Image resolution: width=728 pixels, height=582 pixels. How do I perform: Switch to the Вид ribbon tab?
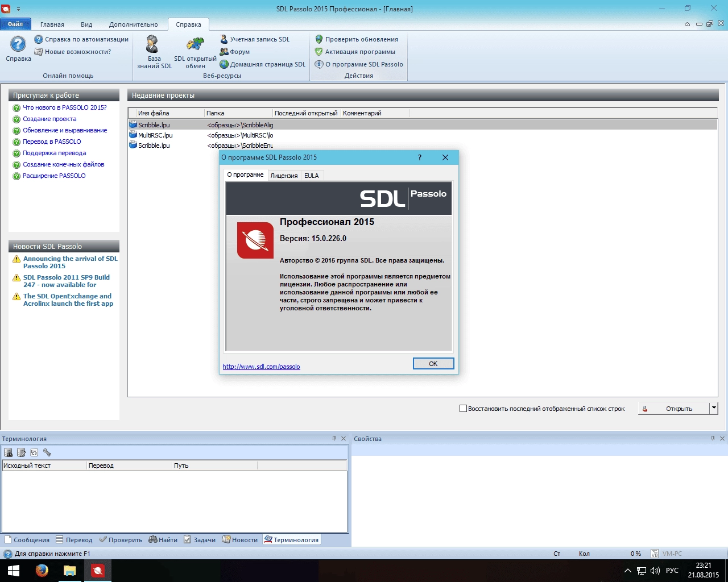[86, 24]
